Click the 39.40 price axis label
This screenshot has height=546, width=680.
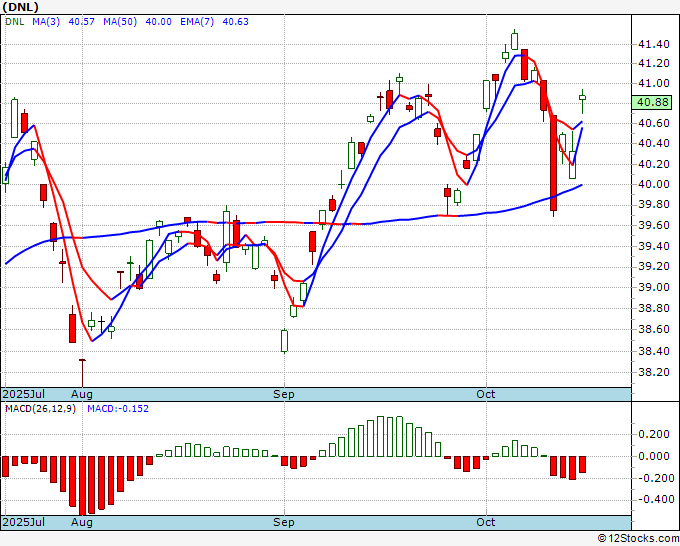tap(653, 246)
